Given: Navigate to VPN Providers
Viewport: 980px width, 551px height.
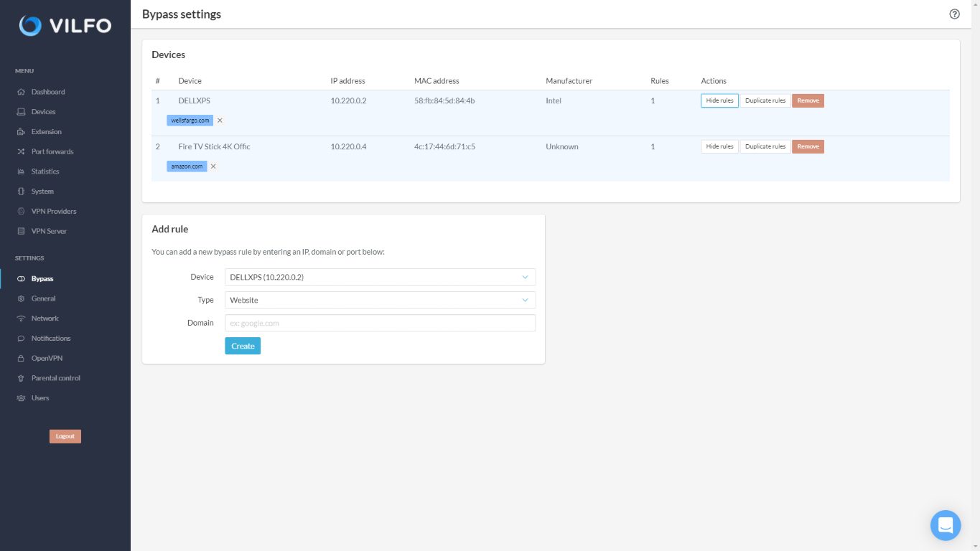Looking at the screenshot, I should [54, 212].
